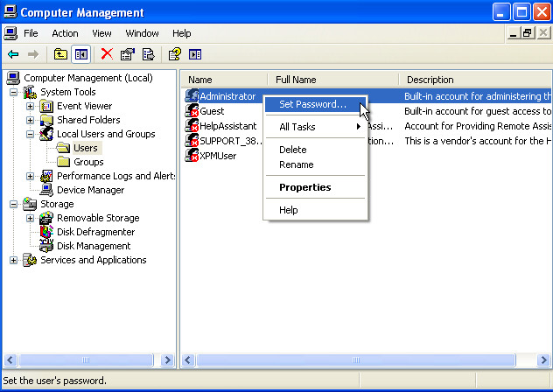Click the Help question-mark toolbar icon
Viewport: 553px width, 392px height.
point(175,54)
